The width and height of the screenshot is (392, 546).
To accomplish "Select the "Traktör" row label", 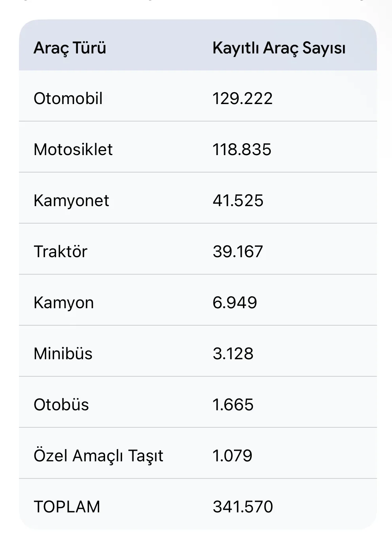I will point(60,252).
